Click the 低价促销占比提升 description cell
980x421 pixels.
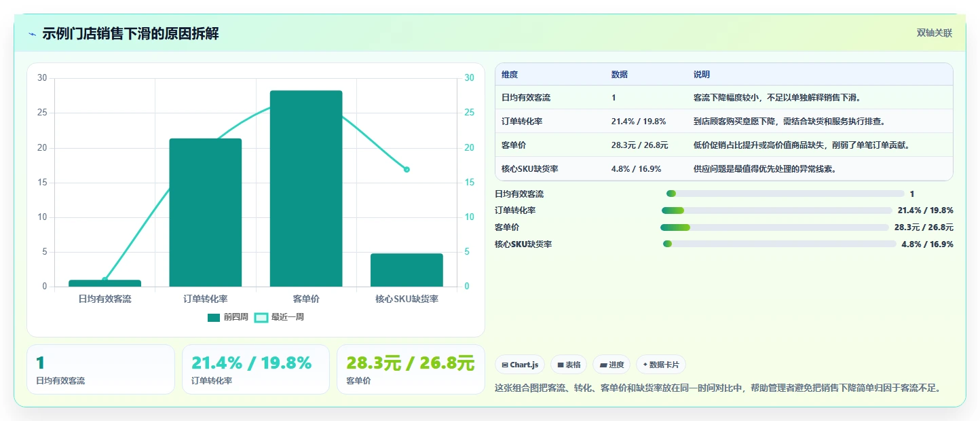point(802,145)
